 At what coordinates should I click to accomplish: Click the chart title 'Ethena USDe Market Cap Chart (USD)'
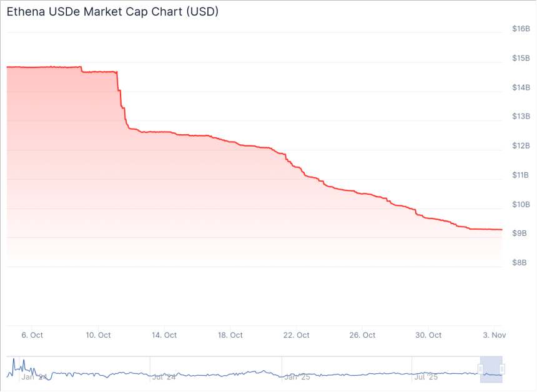pos(112,12)
